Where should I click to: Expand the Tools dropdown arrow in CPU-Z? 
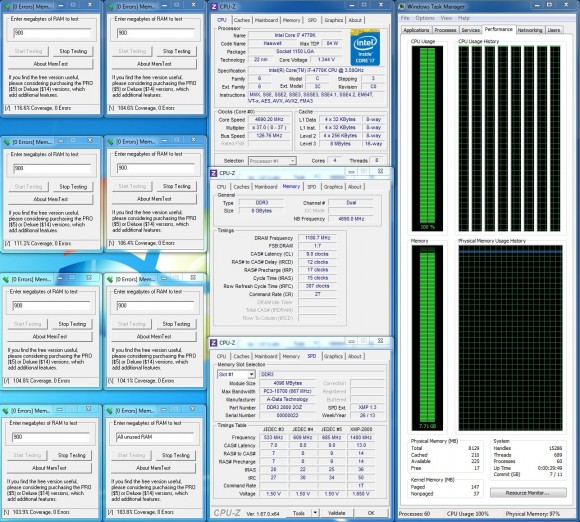[315, 513]
